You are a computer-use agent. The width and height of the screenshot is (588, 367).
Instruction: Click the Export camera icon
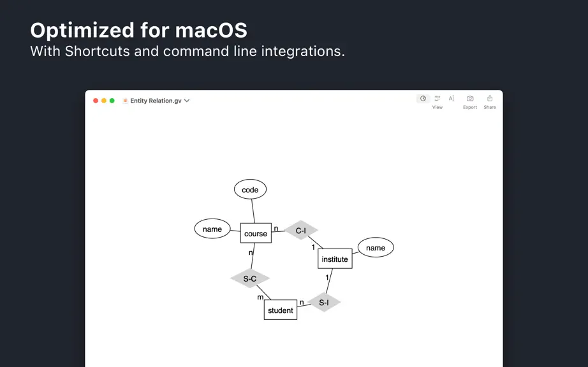click(470, 99)
